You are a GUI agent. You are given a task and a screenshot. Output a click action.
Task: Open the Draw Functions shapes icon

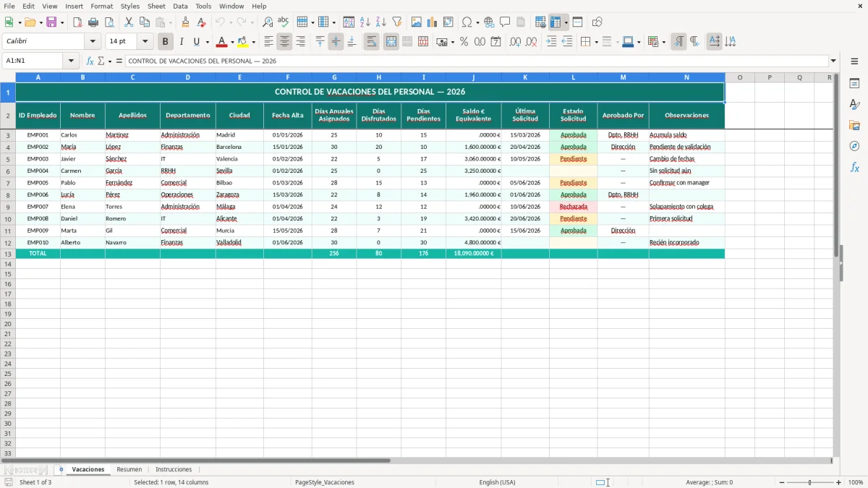[x=597, y=22]
